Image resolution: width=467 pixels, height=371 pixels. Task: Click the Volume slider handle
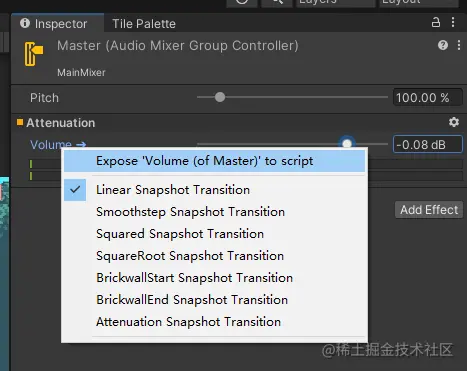[347, 143]
